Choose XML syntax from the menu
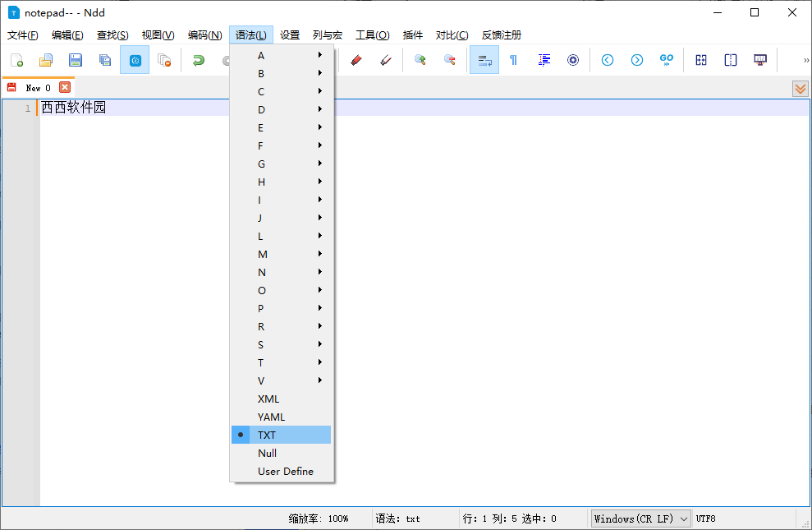The width and height of the screenshot is (812, 530). [281, 399]
